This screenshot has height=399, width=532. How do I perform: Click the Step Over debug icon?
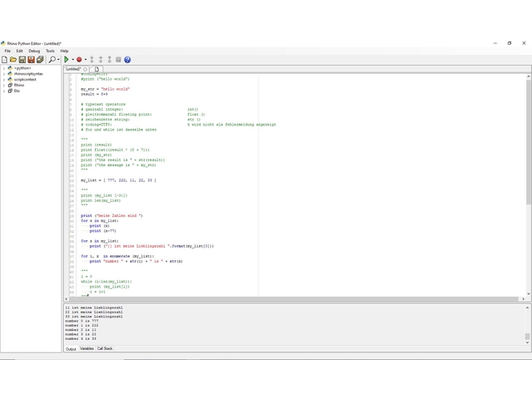101,60
